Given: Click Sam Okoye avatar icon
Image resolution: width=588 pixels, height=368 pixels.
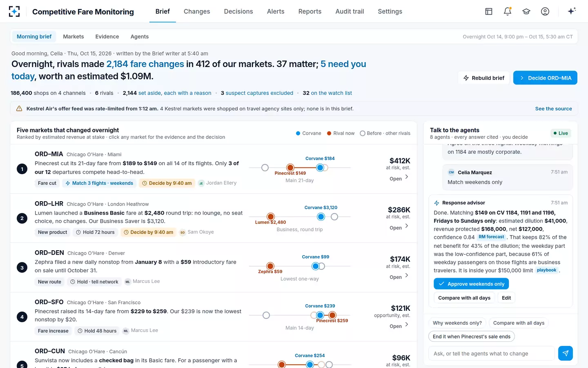Looking at the screenshot, I should [183, 232].
